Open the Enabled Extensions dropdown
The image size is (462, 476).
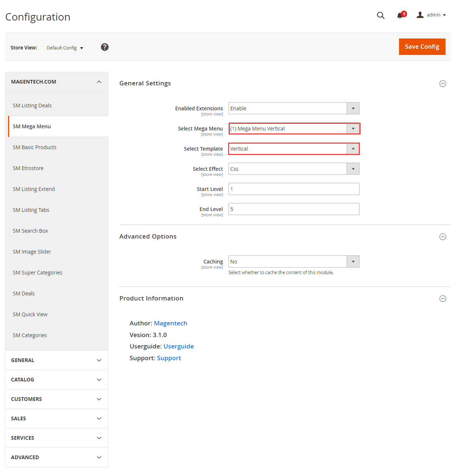pos(294,108)
